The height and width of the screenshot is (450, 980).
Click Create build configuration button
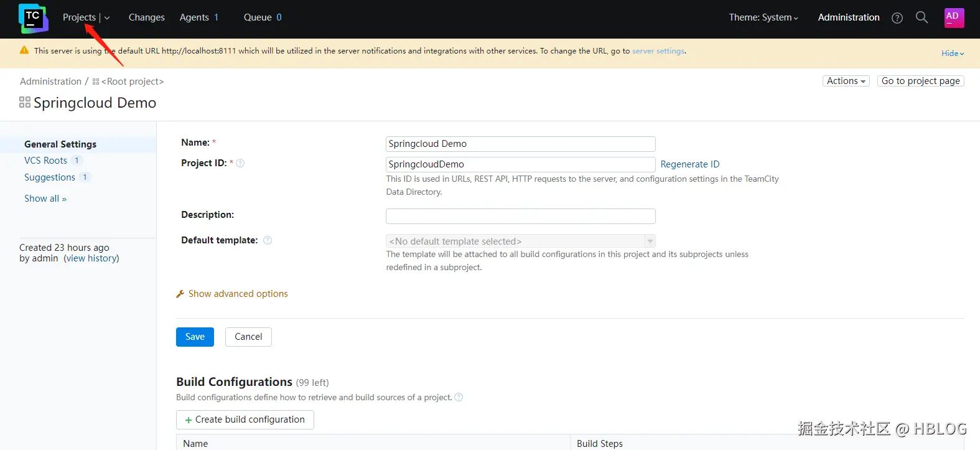click(x=245, y=420)
